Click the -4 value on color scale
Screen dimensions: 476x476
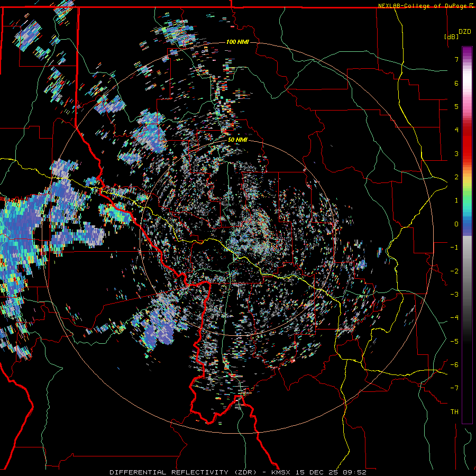(454, 318)
